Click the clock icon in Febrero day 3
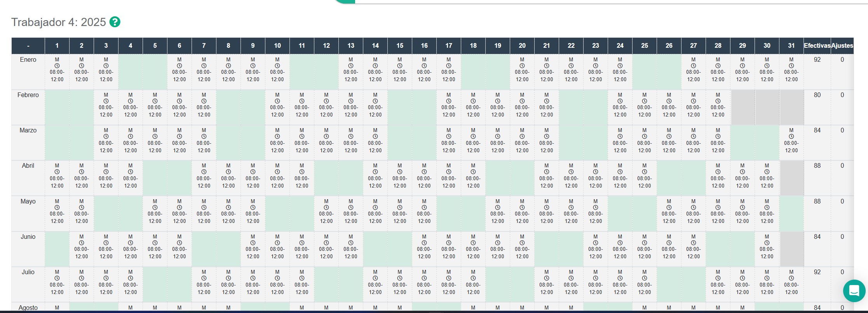The height and width of the screenshot is (313, 868). coord(106,101)
